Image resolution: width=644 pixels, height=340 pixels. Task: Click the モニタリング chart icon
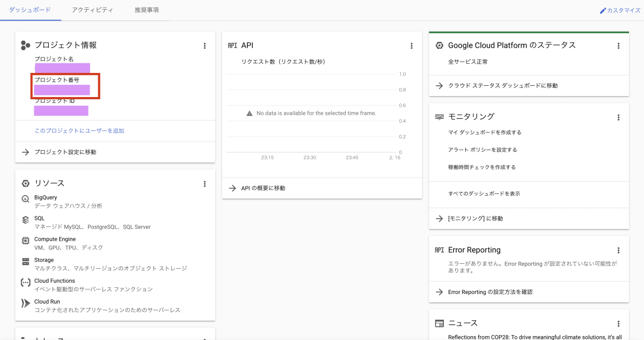pos(439,116)
